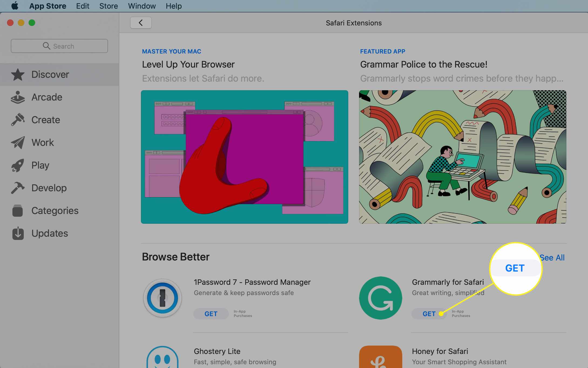Open the Edit menu

83,6
